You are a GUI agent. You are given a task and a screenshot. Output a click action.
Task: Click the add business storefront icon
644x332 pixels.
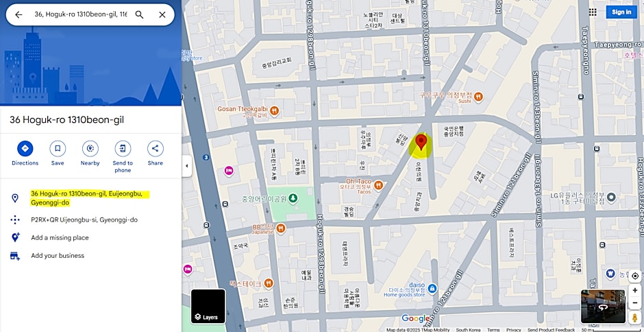[x=15, y=256]
